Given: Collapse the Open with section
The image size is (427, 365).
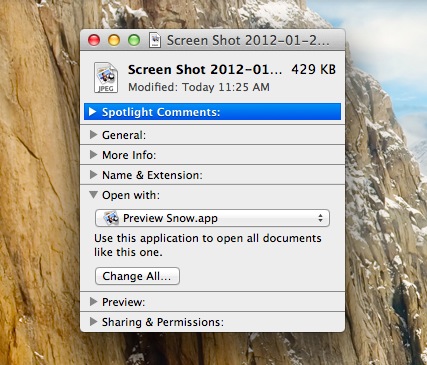Looking at the screenshot, I should (x=94, y=195).
